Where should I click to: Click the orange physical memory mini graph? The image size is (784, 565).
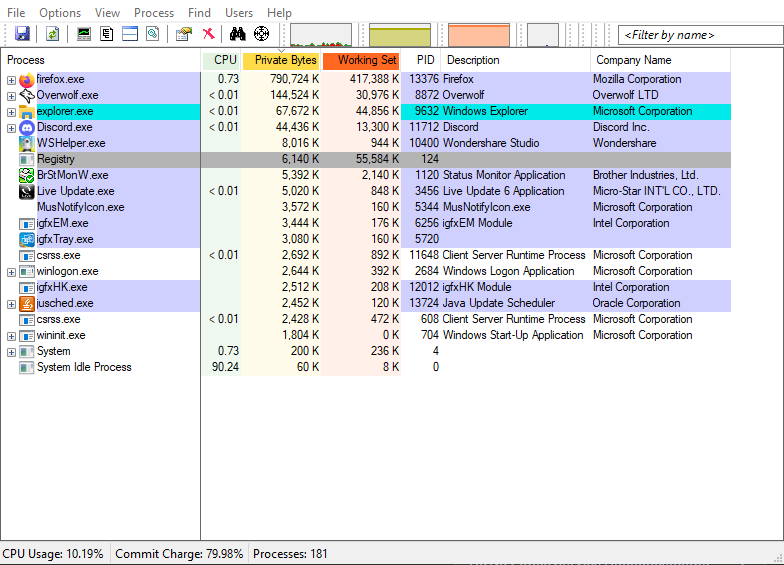coord(478,34)
